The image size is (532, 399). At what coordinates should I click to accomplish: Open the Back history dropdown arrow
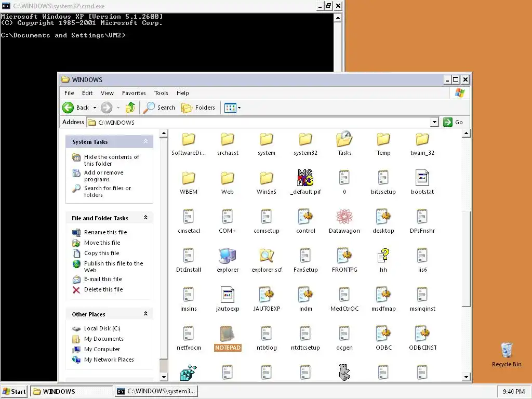pos(95,108)
